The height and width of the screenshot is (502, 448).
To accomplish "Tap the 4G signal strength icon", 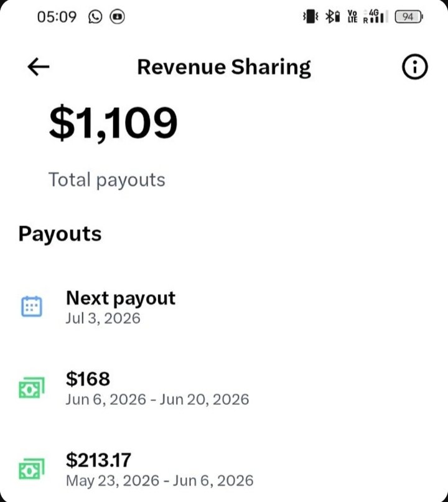I will (x=375, y=16).
